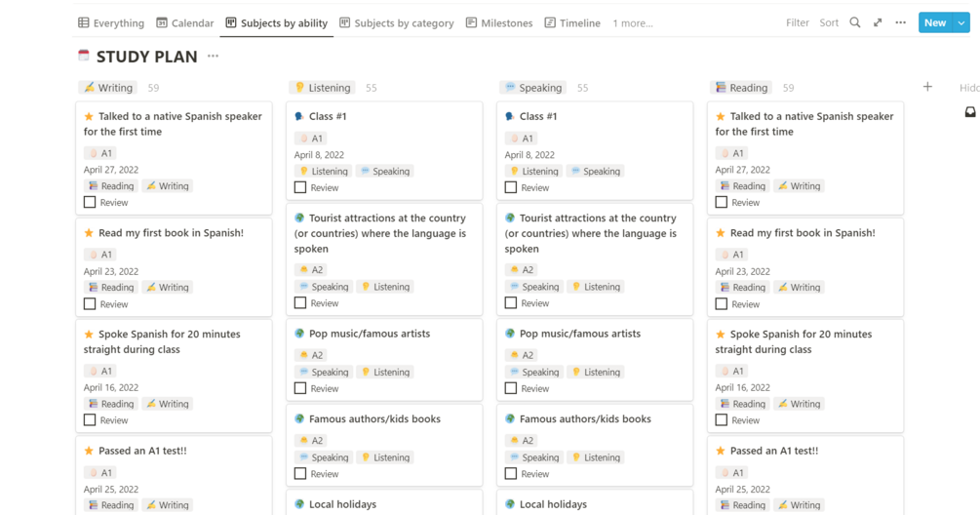This screenshot has height=515, width=980.
Task: Click globe icon on Speaking Tourist attractions card
Action: pyautogui.click(x=510, y=218)
